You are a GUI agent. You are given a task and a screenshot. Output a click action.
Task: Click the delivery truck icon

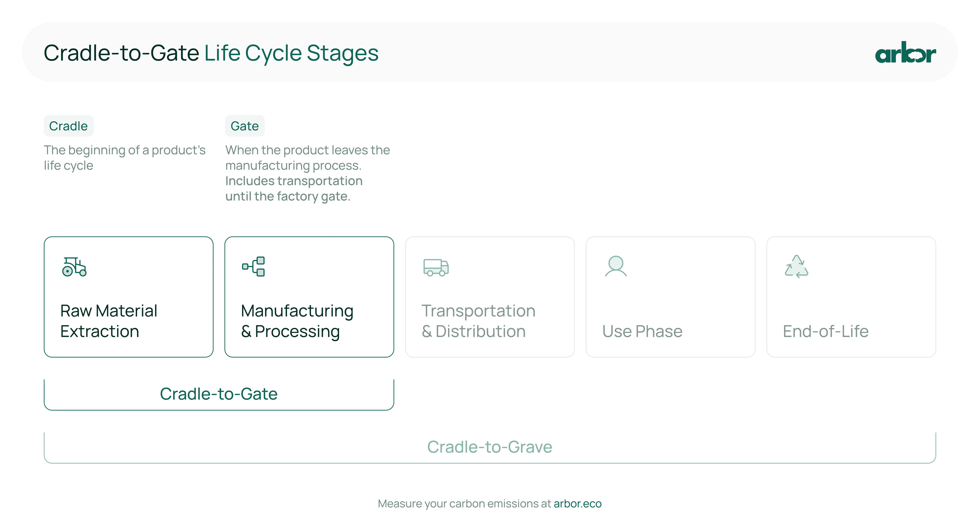pyautogui.click(x=436, y=267)
